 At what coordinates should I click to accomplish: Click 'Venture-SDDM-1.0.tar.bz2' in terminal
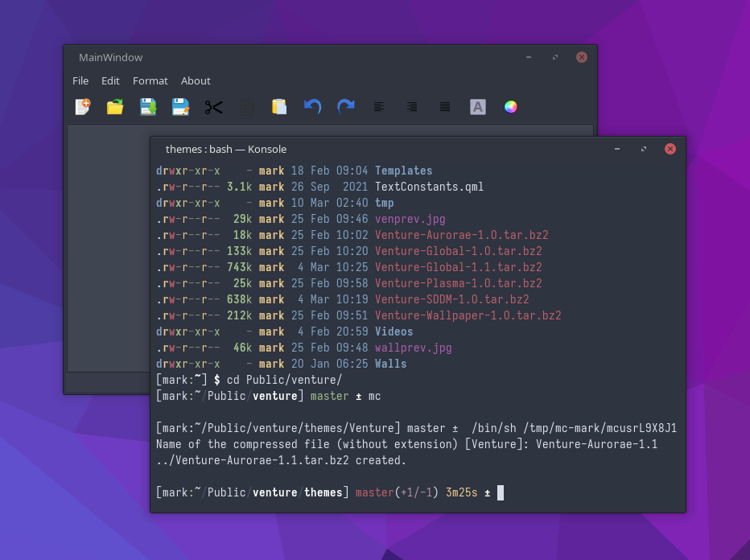coord(452,299)
